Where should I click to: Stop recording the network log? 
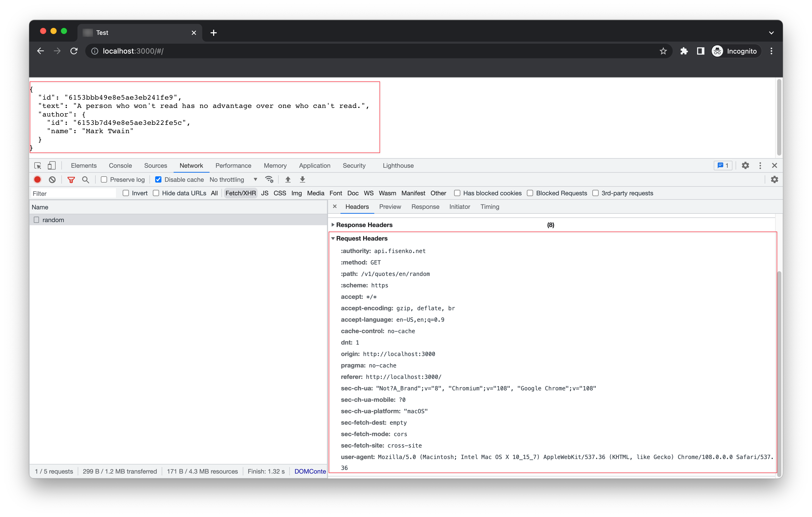37,179
